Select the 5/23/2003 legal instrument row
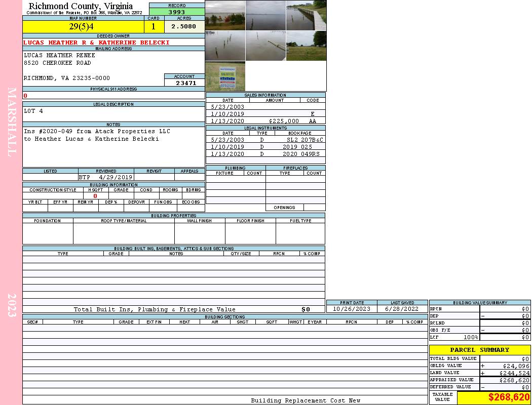The height and width of the screenshot is (405, 532). point(265,140)
